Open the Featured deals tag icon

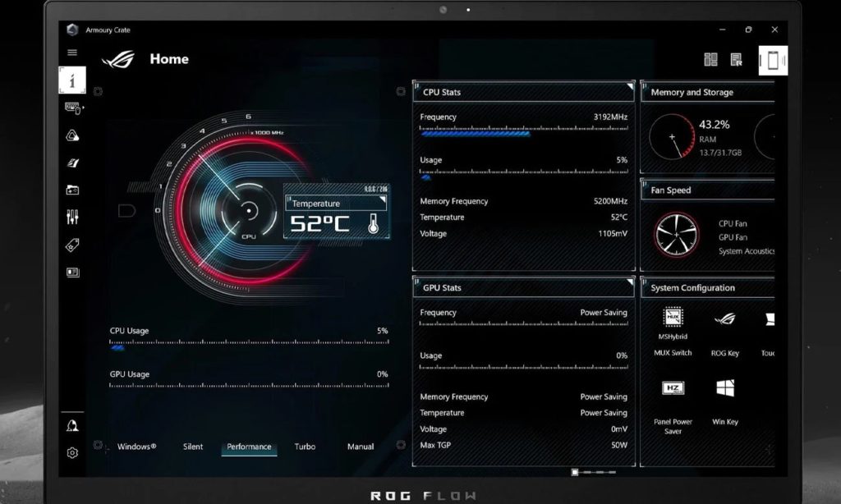click(x=72, y=245)
